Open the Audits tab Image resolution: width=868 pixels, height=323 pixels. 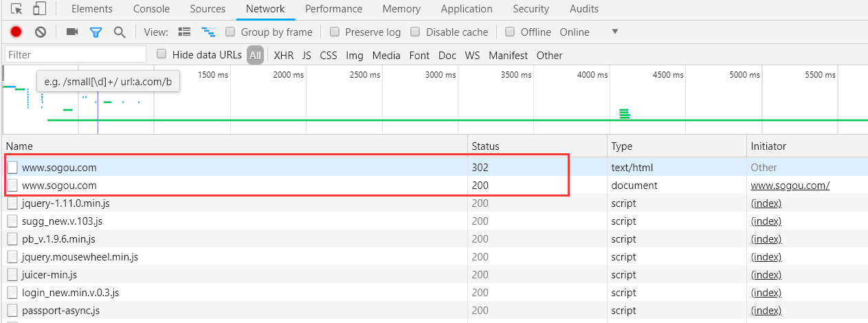584,9
